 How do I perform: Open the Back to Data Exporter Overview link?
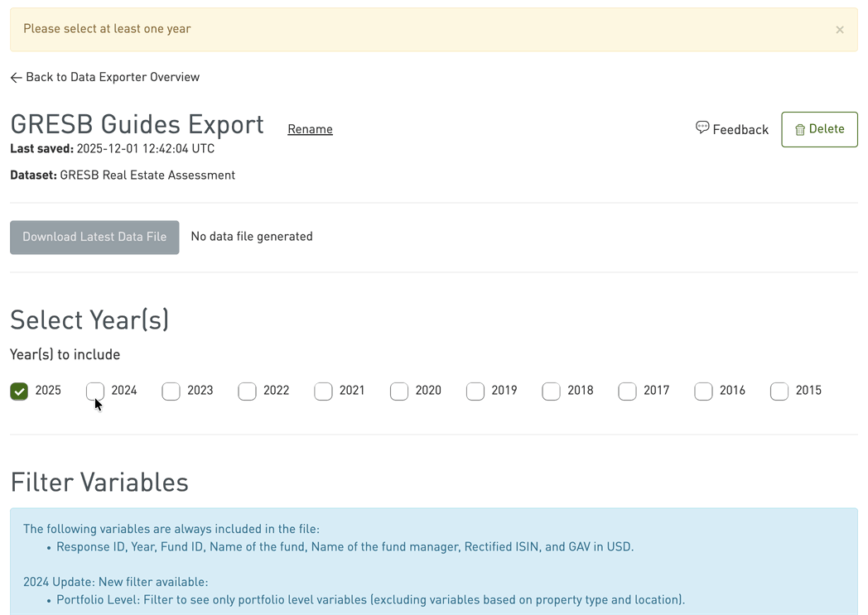(113, 77)
